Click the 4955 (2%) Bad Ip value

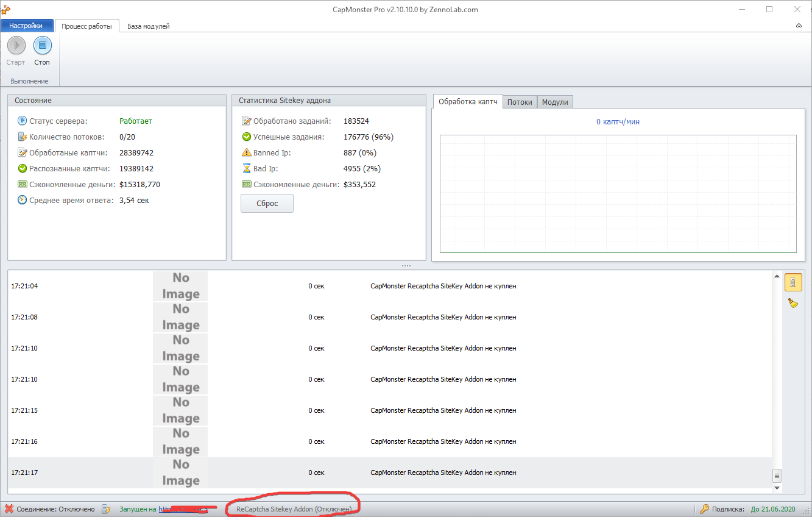point(362,168)
